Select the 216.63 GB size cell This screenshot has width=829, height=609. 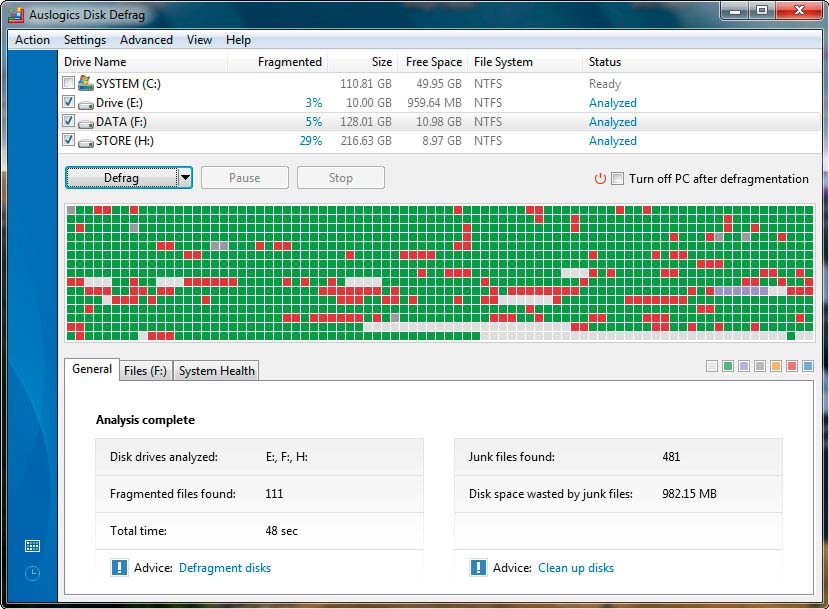[x=366, y=141]
